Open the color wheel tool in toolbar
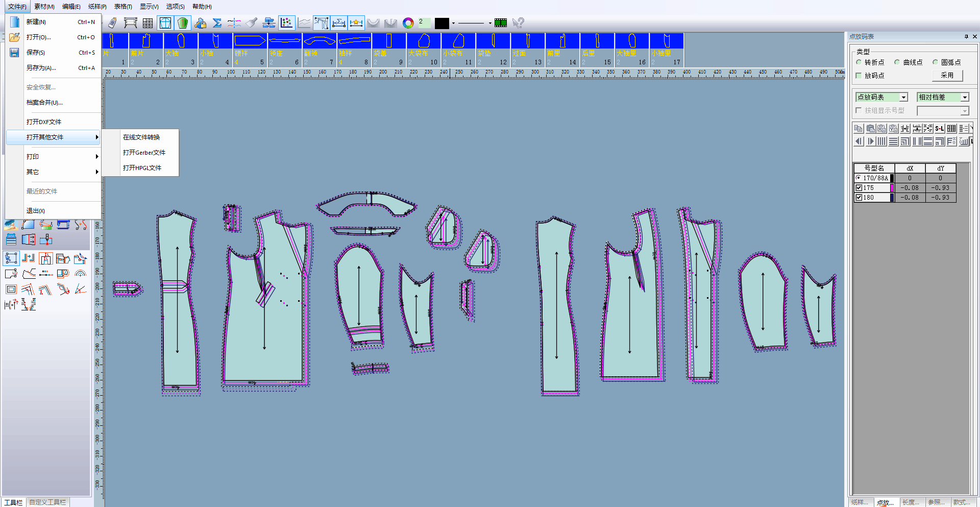The height and width of the screenshot is (507, 980). 408,23
